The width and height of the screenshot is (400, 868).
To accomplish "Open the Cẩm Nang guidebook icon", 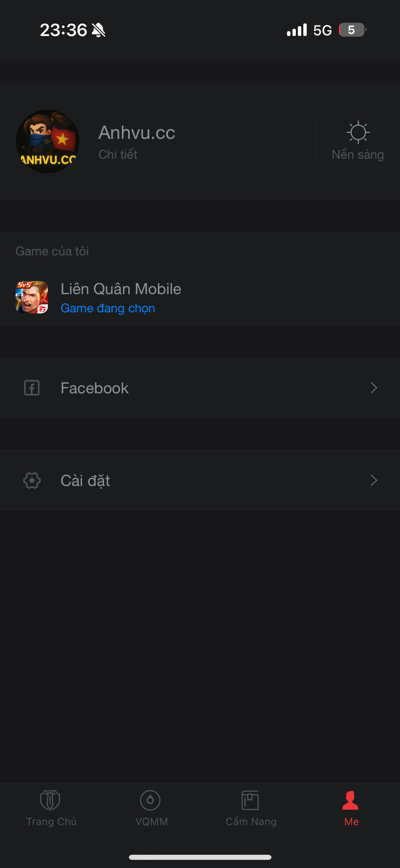I will [x=250, y=801].
